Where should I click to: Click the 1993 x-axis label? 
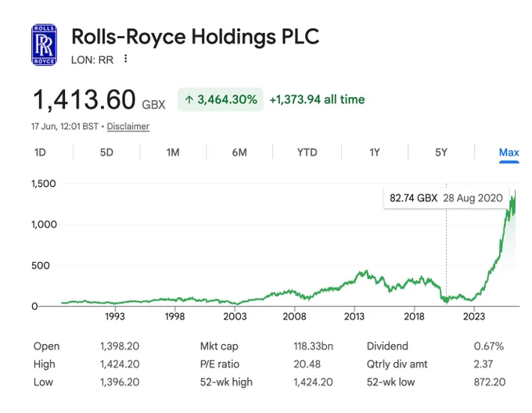115,317
